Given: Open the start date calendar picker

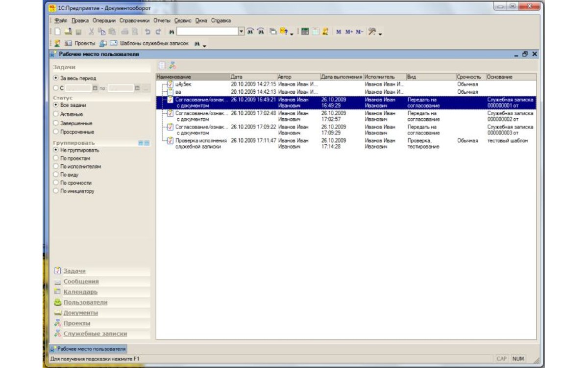Looking at the screenshot, I should (95, 88).
